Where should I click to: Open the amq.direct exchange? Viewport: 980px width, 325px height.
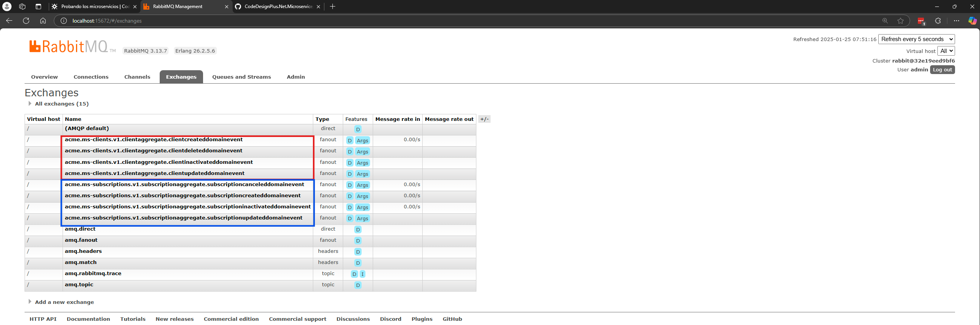(x=80, y=229)
